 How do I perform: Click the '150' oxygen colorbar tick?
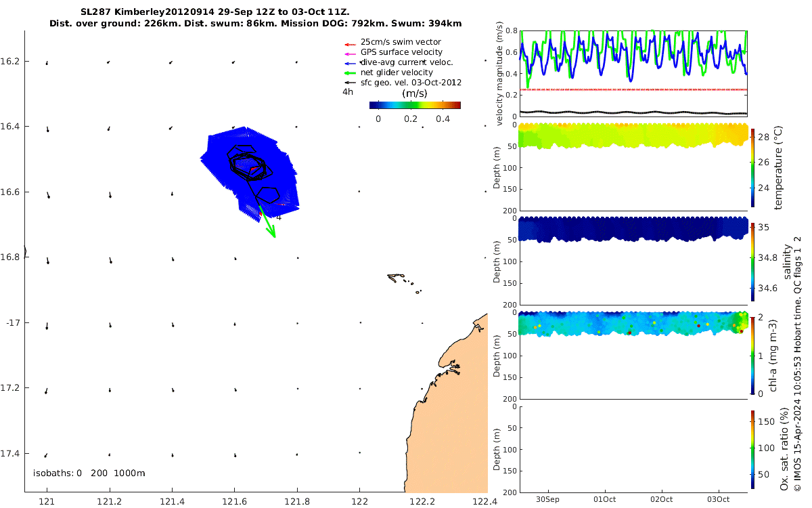point(765,421)
